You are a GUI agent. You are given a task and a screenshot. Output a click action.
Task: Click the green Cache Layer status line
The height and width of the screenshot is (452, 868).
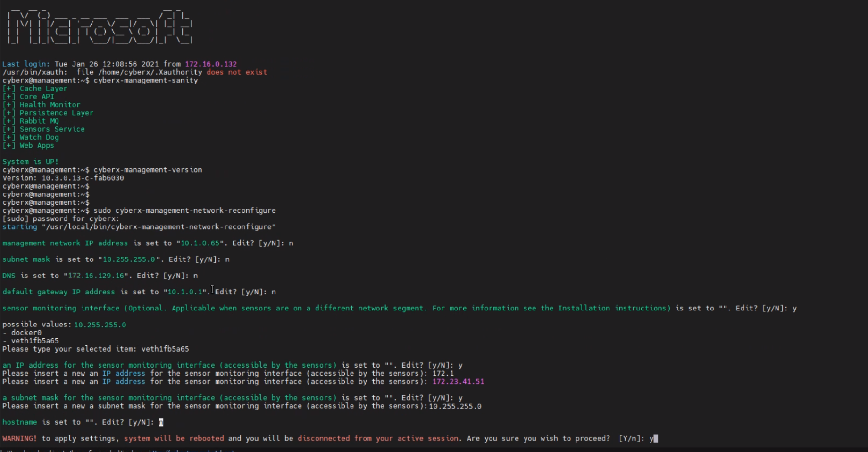point(35,88)
